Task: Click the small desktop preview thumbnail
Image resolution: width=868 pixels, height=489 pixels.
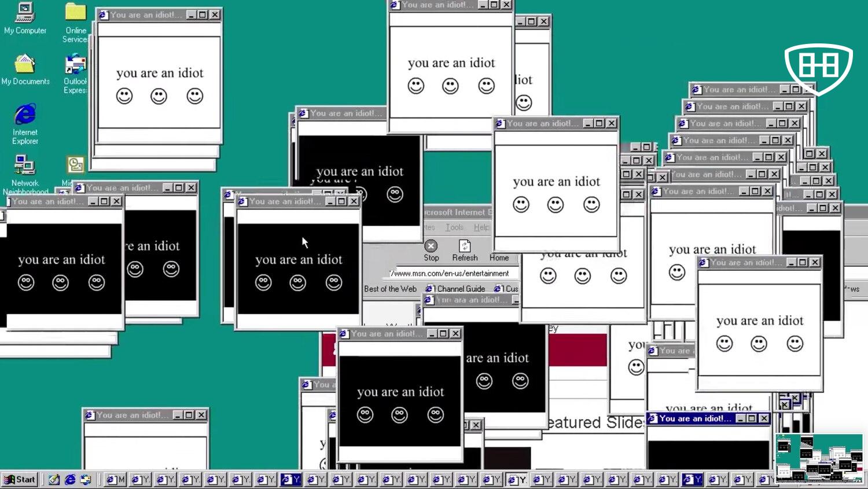Action: tap(819, 458)
